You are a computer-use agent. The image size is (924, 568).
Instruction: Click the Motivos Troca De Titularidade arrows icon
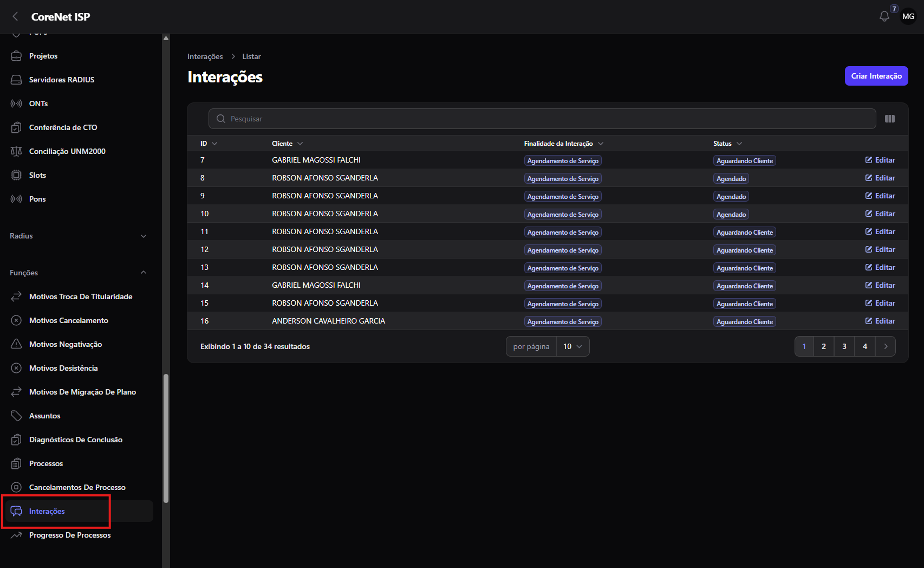16,296
